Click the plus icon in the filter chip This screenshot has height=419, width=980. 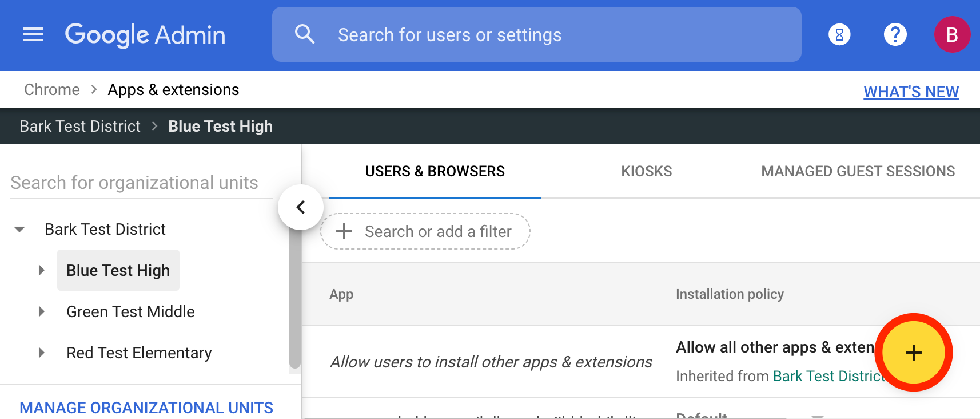tap(344, 231)
